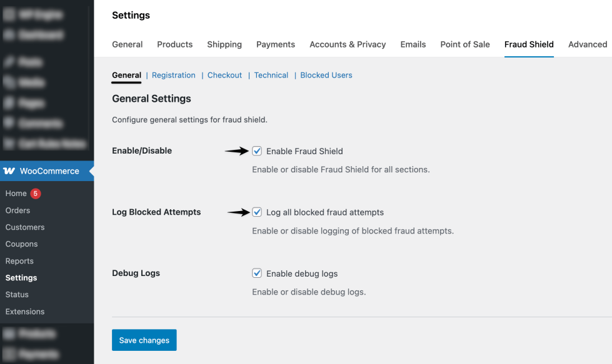Open the Extensions page in sidebar

click(x=25, y=311)
